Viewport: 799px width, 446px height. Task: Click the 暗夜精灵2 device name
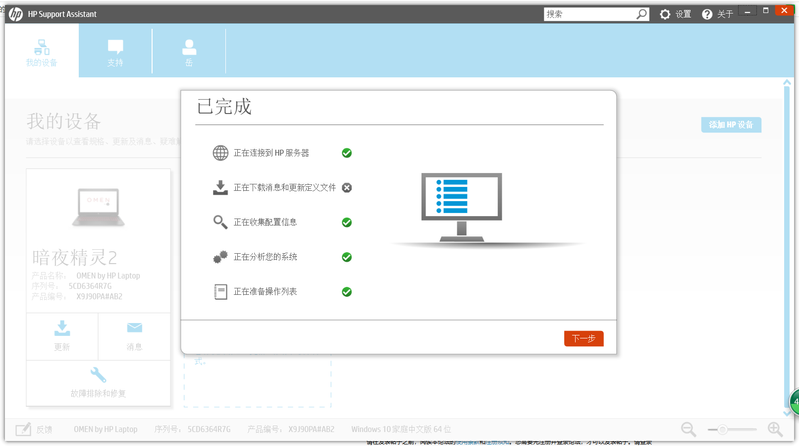(x=74, y=257)
